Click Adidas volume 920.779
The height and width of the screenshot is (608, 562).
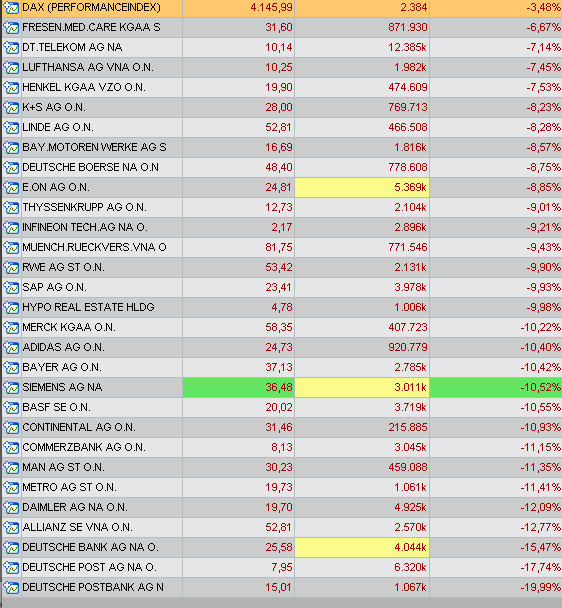tap(408, 347)
